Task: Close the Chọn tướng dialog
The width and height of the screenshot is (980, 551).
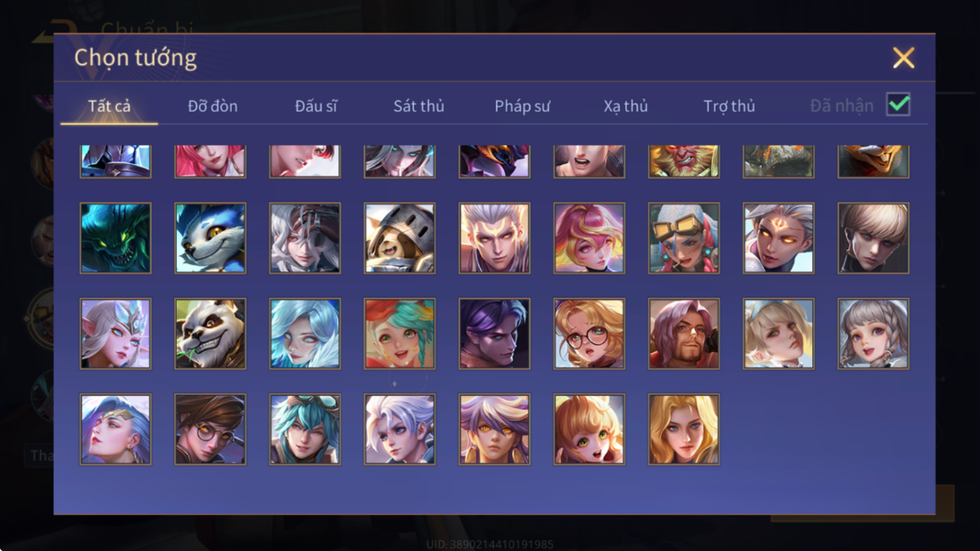Action: click(x=903, y=58)
